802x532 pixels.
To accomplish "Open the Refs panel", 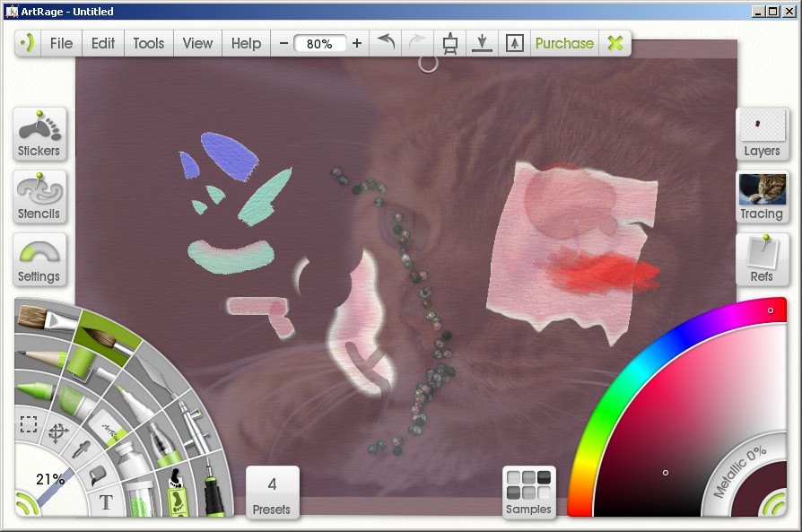I will 762,258.
